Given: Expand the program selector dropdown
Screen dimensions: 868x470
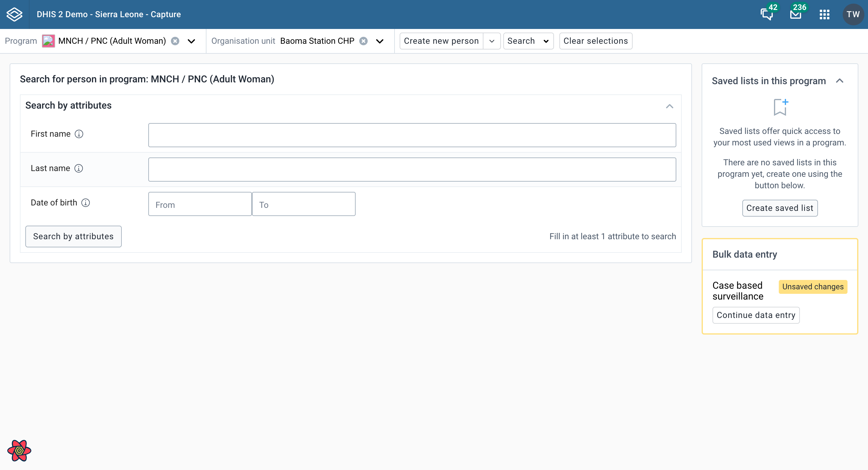Looking at the screenshot, I should 191,41.
